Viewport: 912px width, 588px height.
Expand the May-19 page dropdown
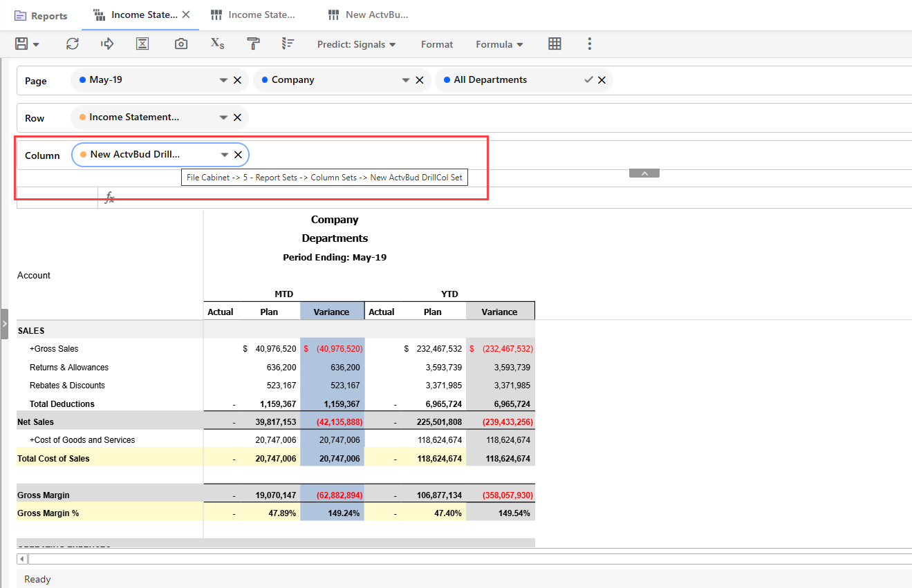point(223,80)
